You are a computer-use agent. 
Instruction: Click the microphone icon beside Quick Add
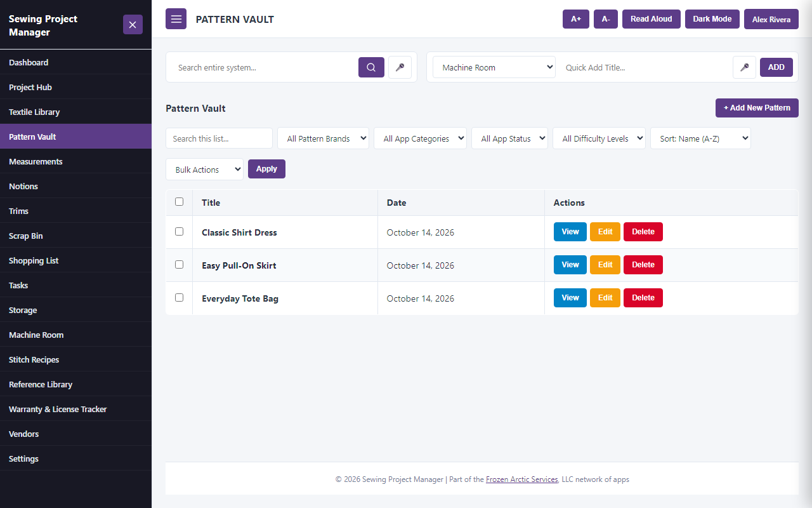(744, 67)
